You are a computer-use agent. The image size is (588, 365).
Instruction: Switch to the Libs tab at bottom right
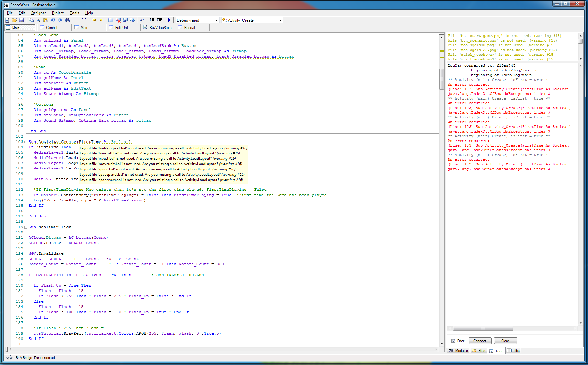[x=513, y=351]
